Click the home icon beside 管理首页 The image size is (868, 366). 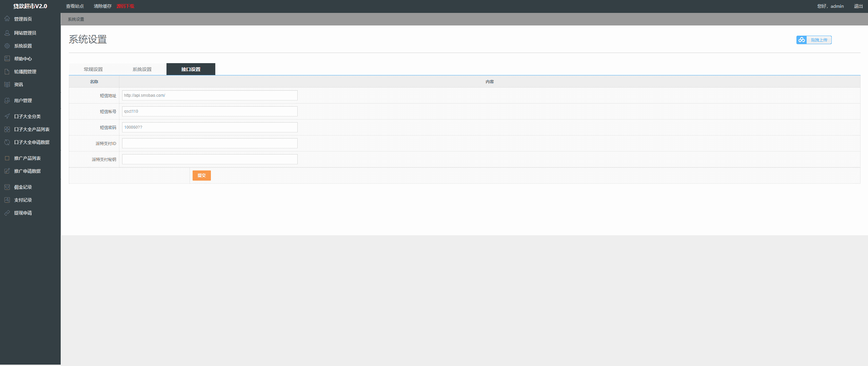pos(7,19)
